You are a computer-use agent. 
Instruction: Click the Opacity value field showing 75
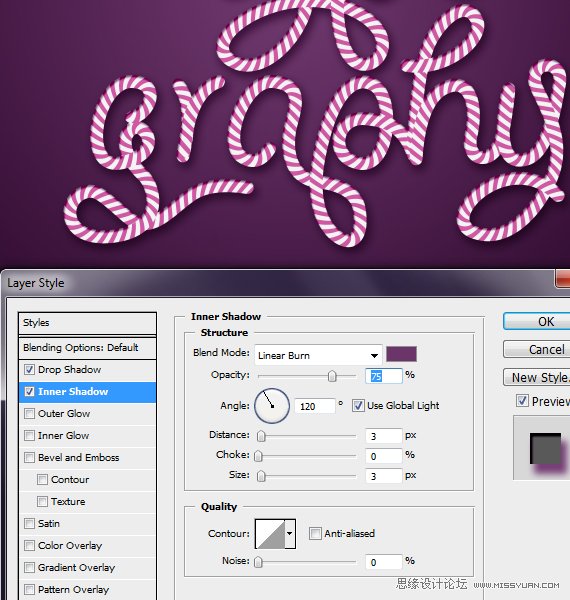(384, 376)
